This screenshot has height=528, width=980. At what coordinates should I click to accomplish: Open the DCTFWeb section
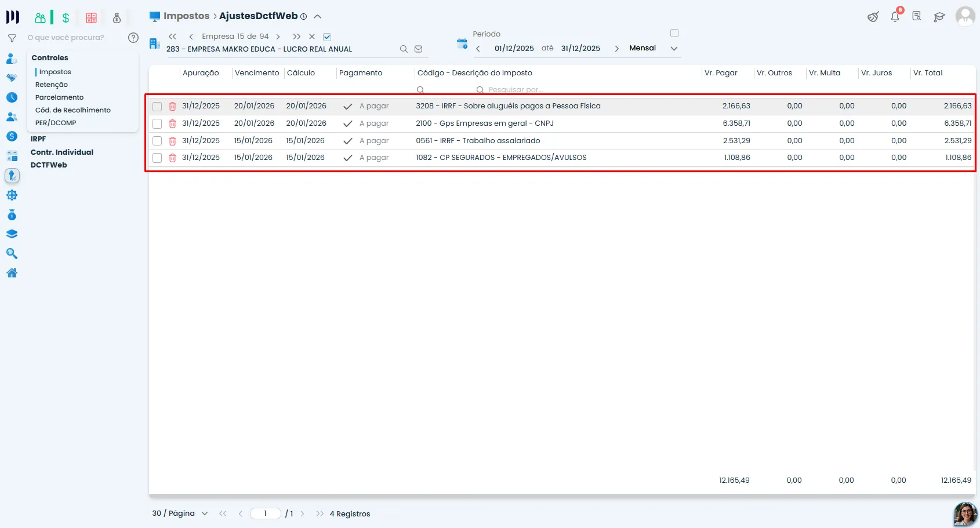pos(49,165)
